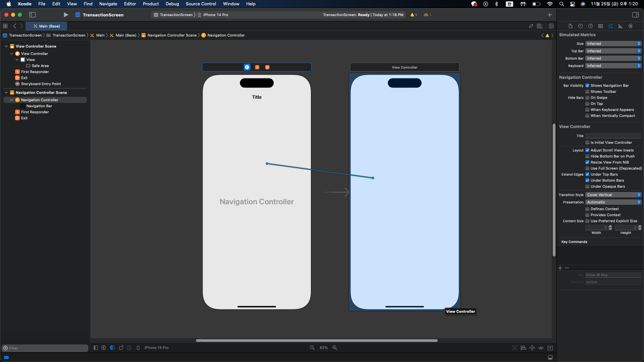Check Is Initial View Controller
The width and height of the screenshot is (644, 362).
tap(587, 142)
